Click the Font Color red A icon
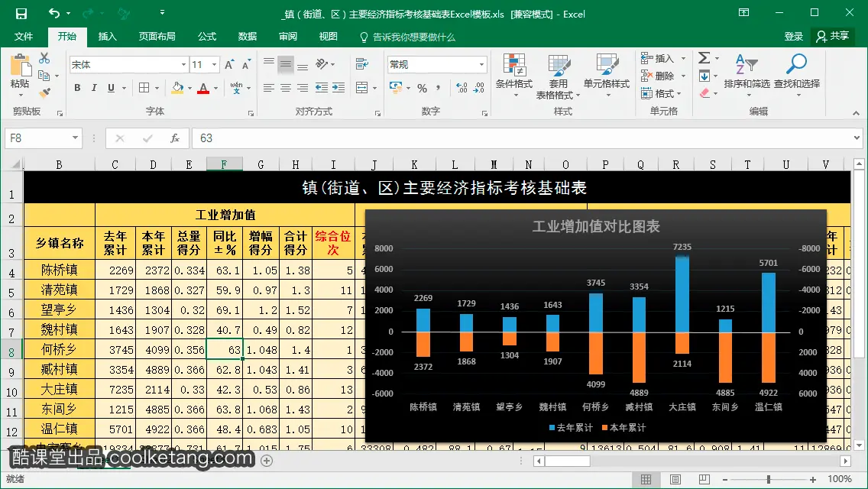This screenshot has height=489, width=868. (203, 88)
